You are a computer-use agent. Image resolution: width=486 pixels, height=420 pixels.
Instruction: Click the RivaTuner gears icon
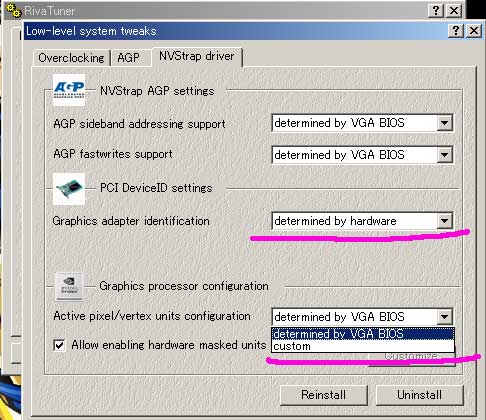[14, 11]
